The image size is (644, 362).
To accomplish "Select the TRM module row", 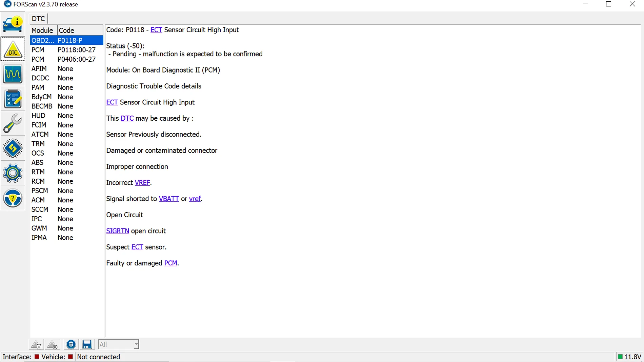I will [66, 144].
